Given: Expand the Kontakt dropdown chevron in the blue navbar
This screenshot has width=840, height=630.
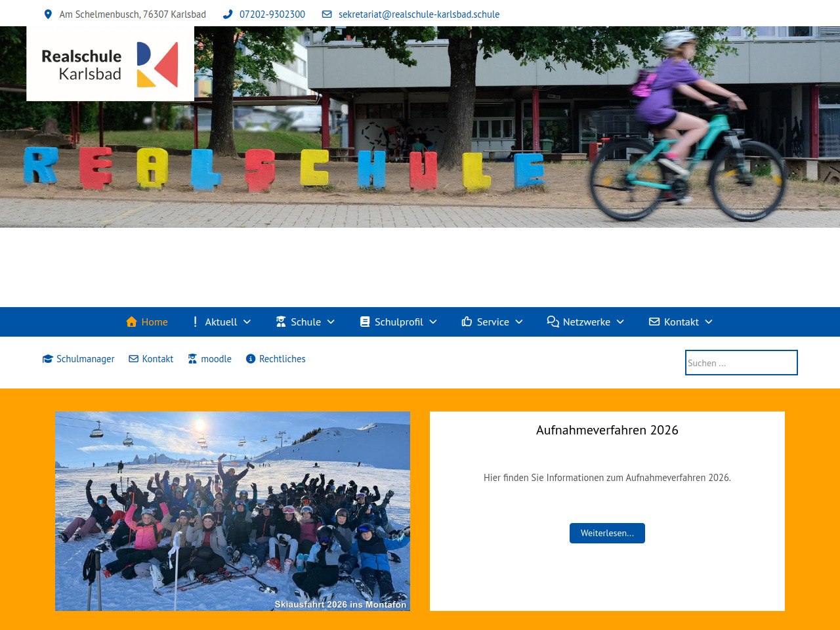Looking at the screenshot, I should tap(709, 322).
